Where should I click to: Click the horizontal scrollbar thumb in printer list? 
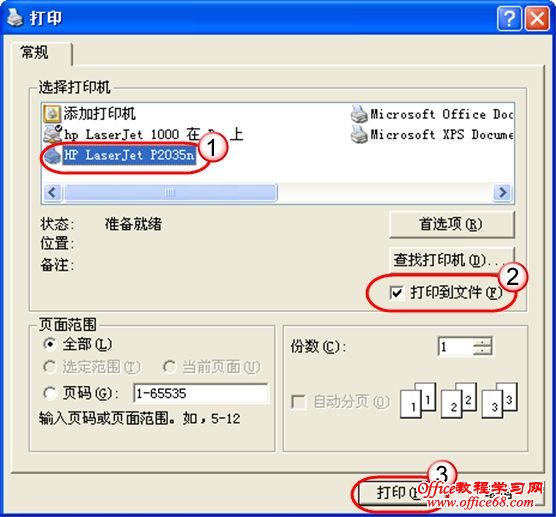tap(170, 193)
